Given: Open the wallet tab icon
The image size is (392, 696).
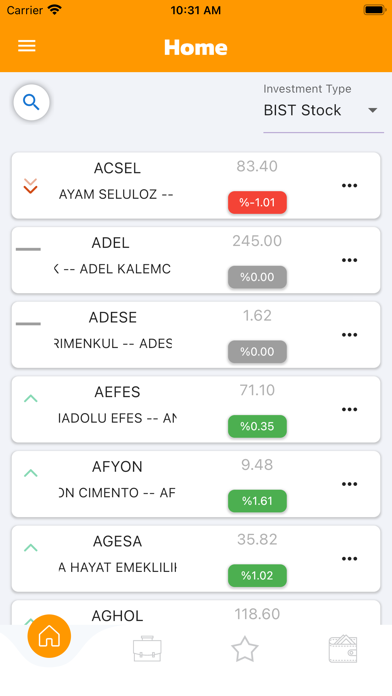Looking at the screenshot, I should [x=343, y=649].
